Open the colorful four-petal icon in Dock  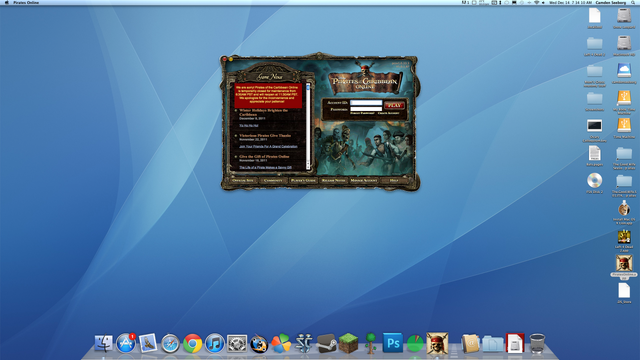click(281, 343)
